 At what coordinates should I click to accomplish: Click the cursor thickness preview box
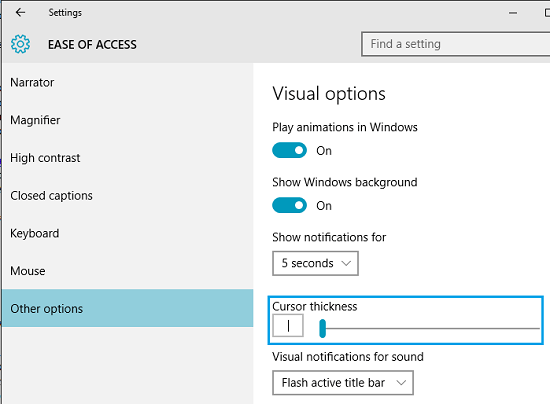coord(288,326)
